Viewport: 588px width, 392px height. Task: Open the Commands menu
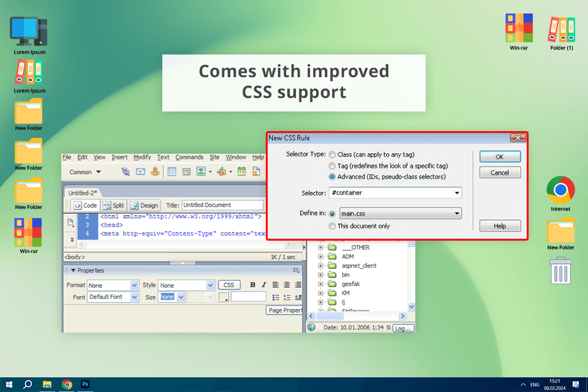point(189,157)
